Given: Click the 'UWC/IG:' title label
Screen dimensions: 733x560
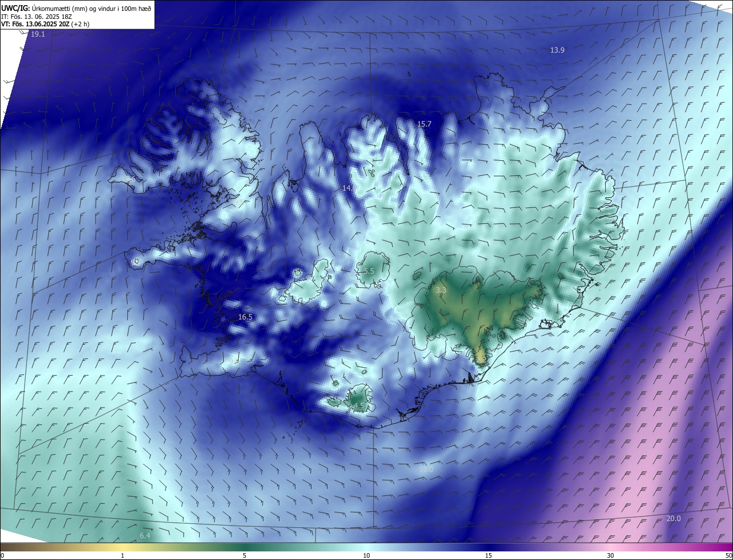Looking at the screenshot, I should 15,8.
